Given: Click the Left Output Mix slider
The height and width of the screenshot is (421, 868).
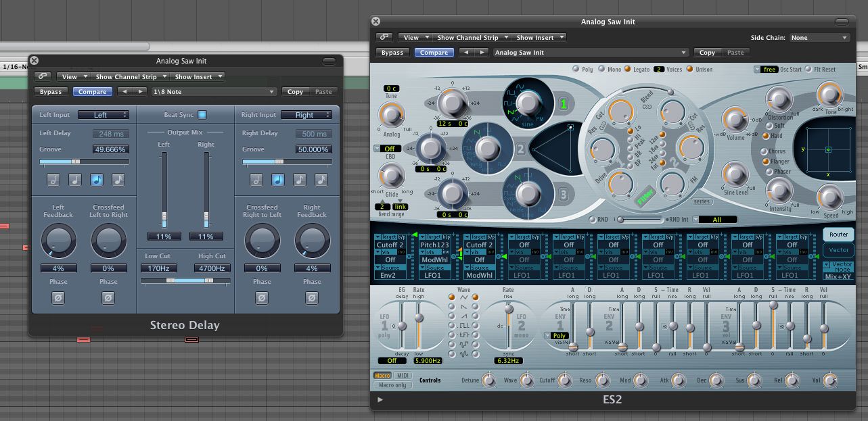Looking at the screenshot, I should point(164,189).
